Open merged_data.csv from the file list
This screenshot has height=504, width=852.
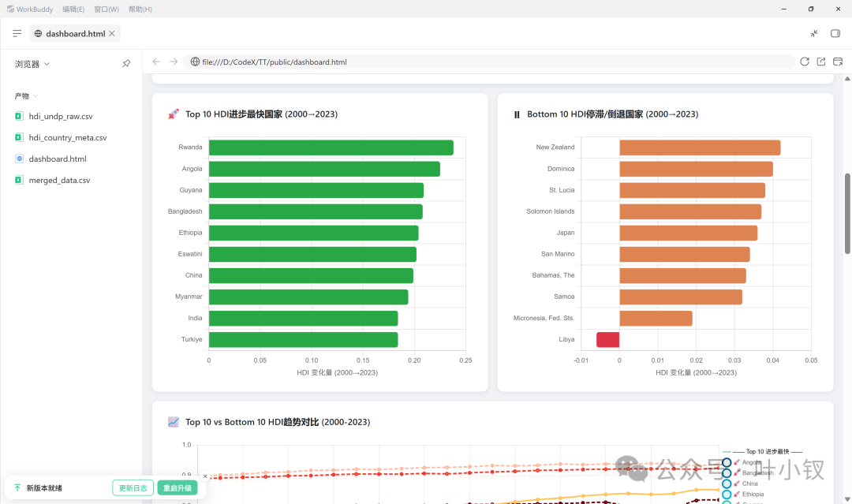coord(59,181)
